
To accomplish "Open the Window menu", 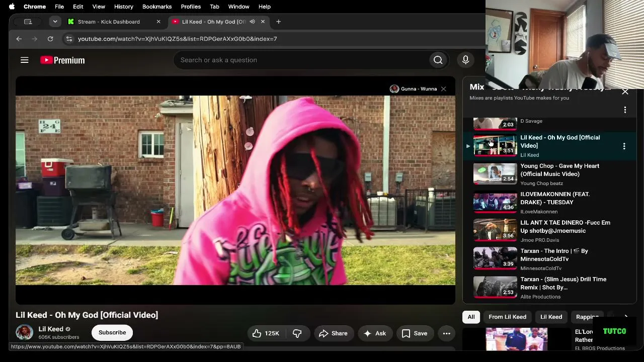I will click(238, 7).
